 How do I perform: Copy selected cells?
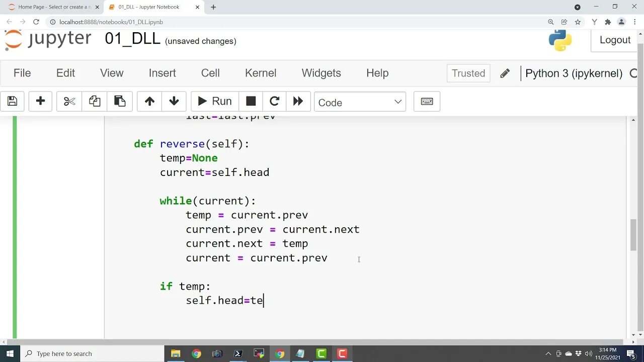point(95,102)
